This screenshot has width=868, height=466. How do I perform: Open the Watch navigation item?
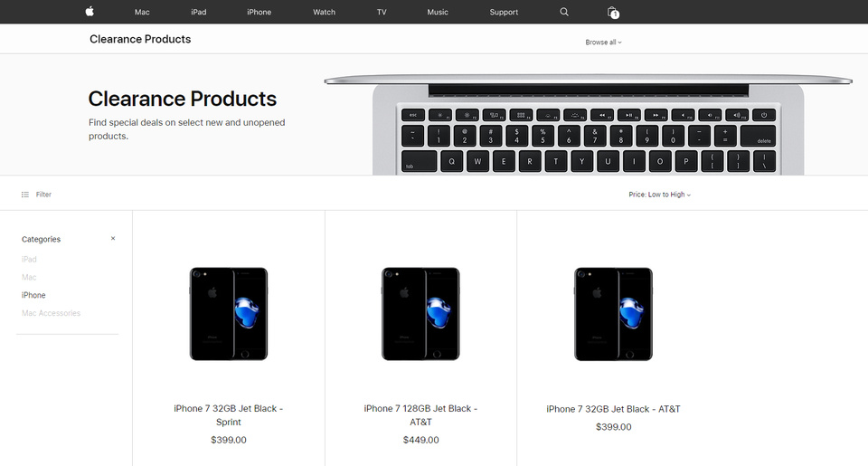click(x=324, y=12)
